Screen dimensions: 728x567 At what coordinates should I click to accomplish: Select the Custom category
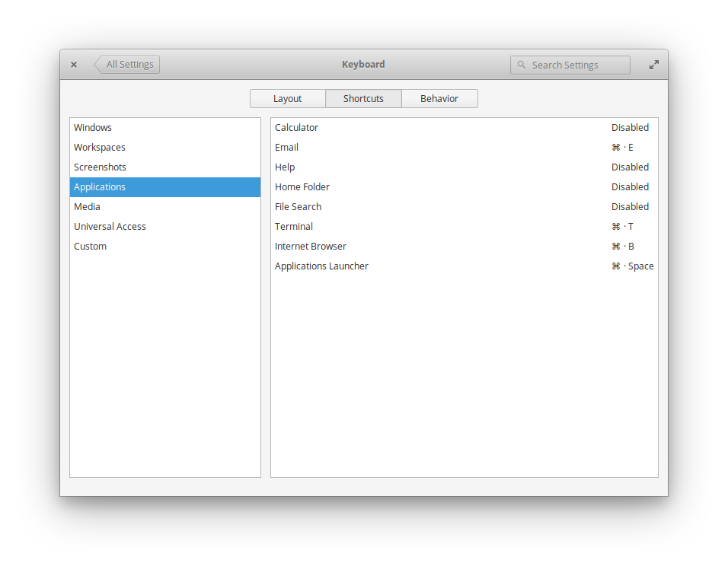tap(164, 247)
